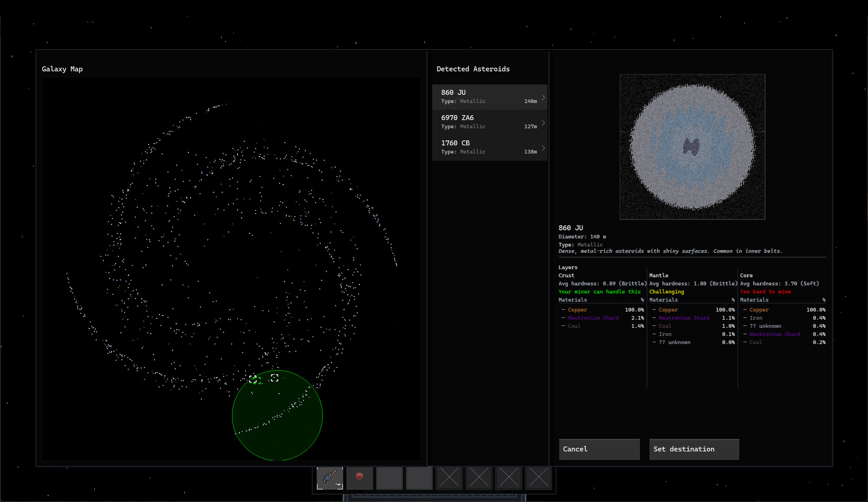
Task: Select the purple Neutronium Shard colored label
Action: tap(593, 318)
